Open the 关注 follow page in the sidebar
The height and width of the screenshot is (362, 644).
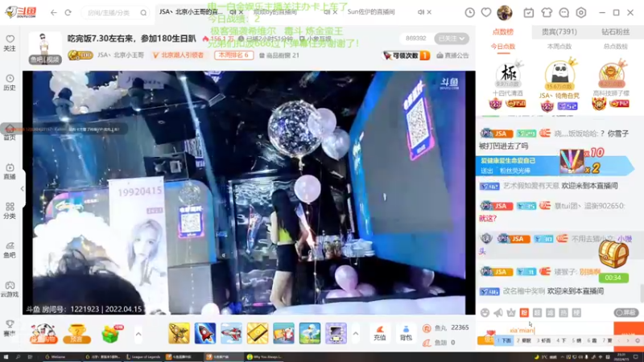10,43
